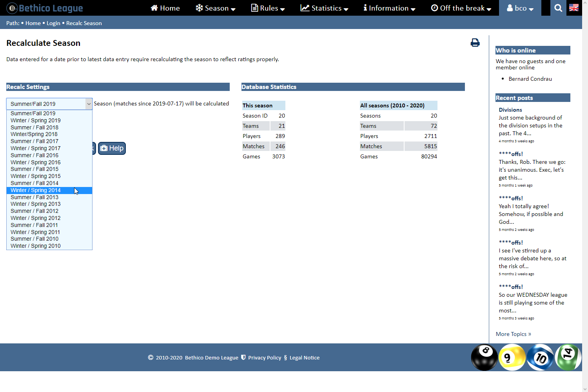The height and width of the screenshot is (392, 588).
Task: Click the blue 10-ball icon
Action: (x=540, y=357)
